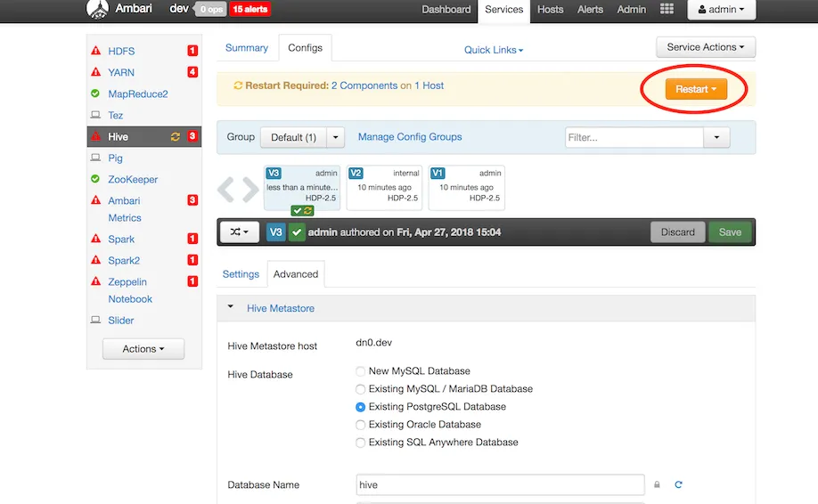Collapse the Hive Metastore section
Screen dimensions: 818x504
coord(230,307)
